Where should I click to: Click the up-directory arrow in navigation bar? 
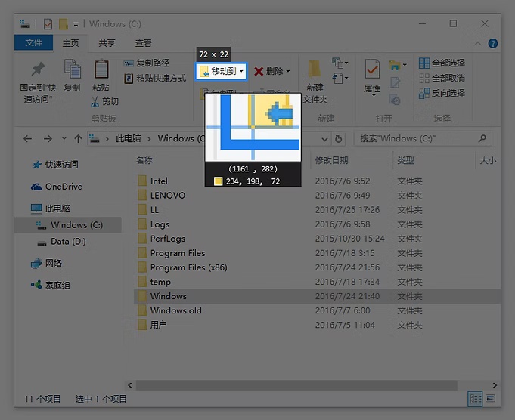click(x=78, y=139)
